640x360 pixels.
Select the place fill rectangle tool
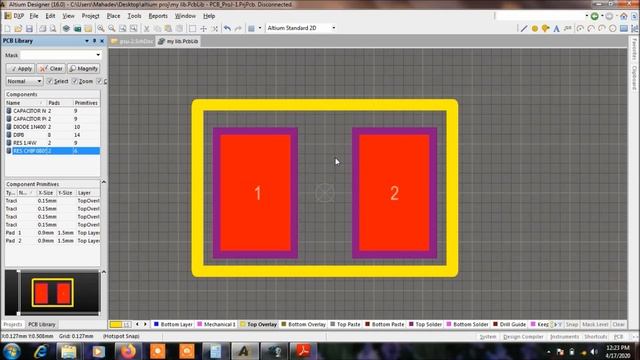click(624, 29)
